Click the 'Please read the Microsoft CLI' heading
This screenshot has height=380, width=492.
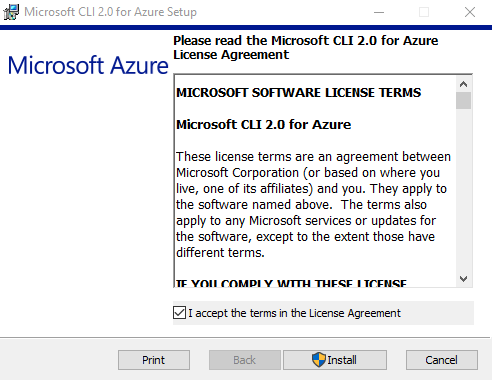click(x=306, y=47)
